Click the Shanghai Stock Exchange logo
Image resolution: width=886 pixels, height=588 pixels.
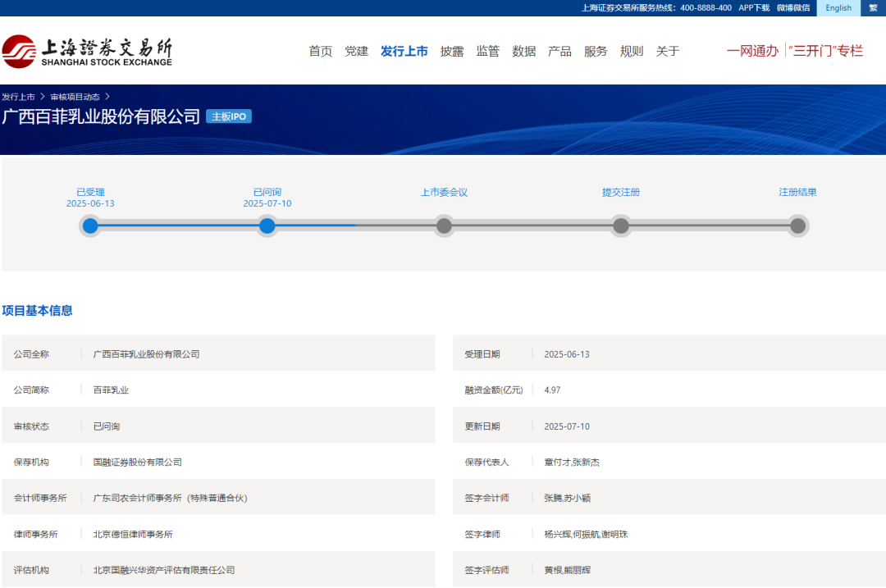click(x=87, y=52)
